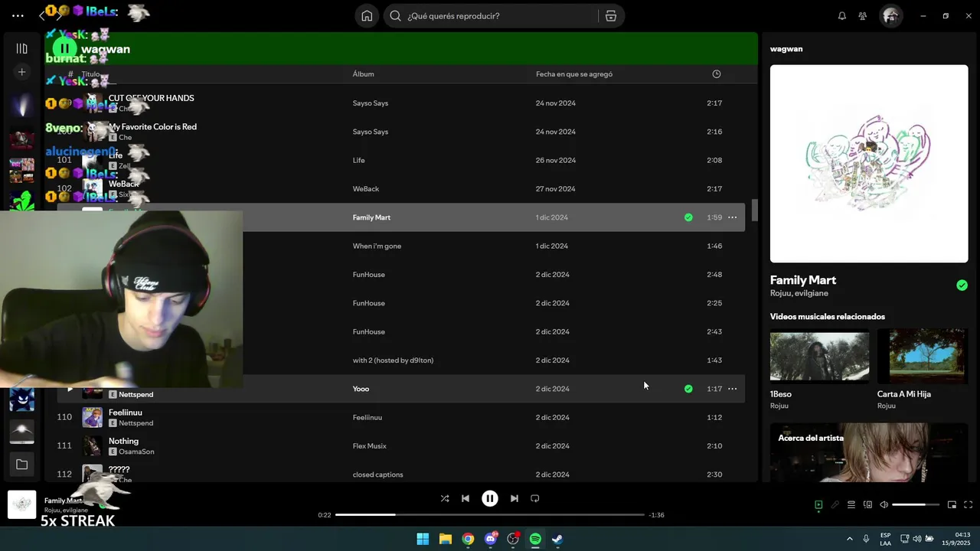Open the lyrics microphone icon
980x551 pixels.
[x=835, y=505]
